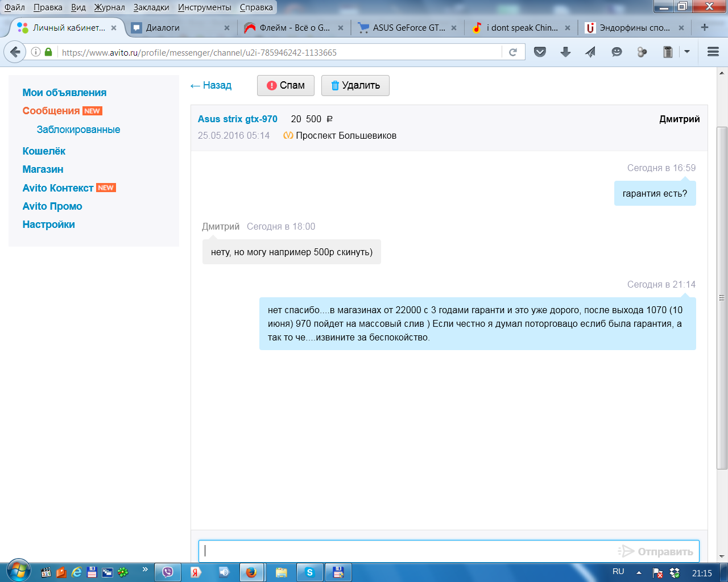Click the paper plane toolbar icon
728x582 pixels.
click(x=591, y=52)
